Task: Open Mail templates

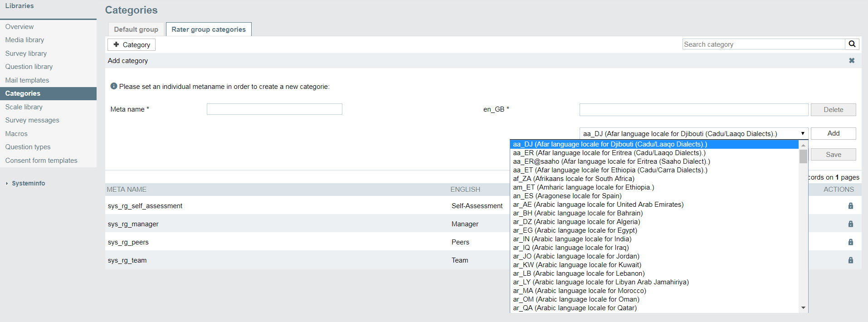Action: [48, 80]
